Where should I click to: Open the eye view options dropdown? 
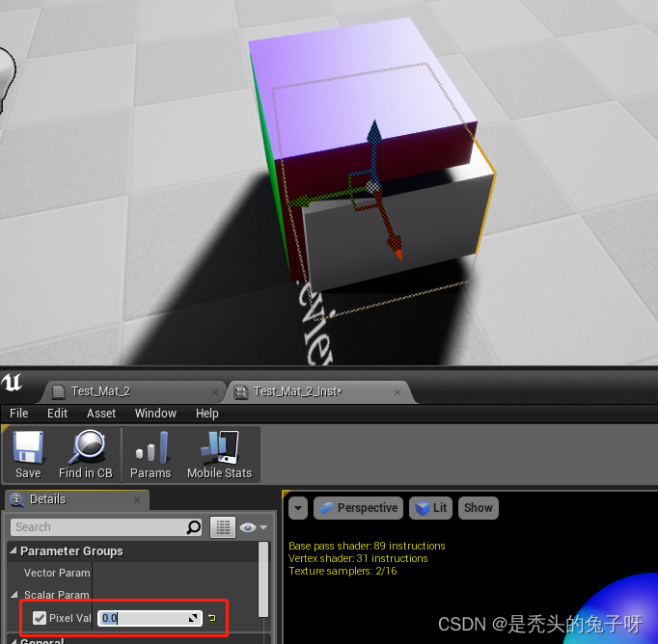[x=254, y=527]
